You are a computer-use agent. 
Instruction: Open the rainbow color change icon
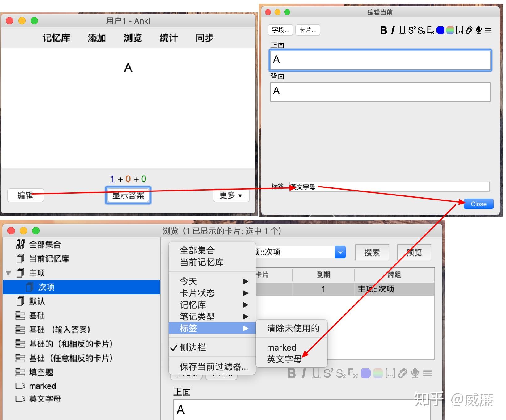tap(450, 30)
